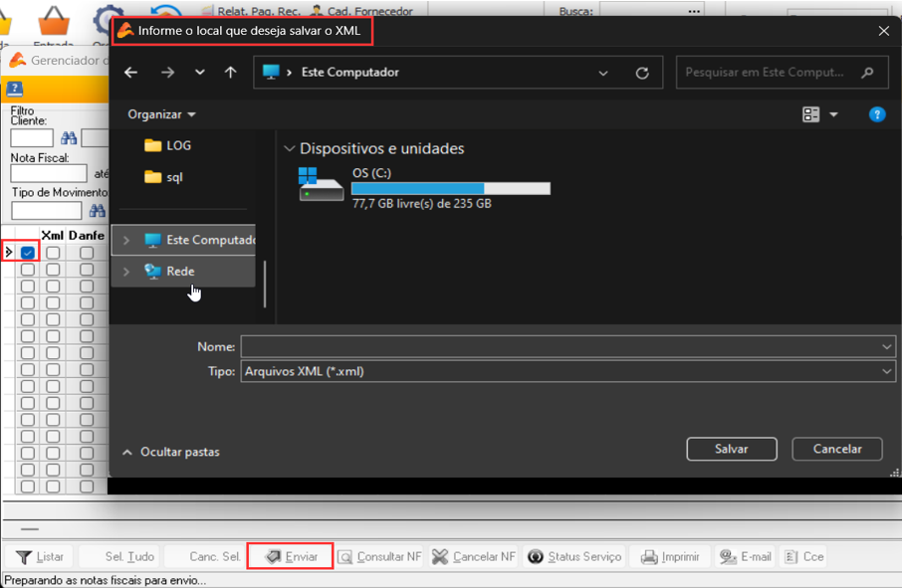Click the Imprimir printer button
The width and height of the screenshot is (902, 588).
click(670, 557)
